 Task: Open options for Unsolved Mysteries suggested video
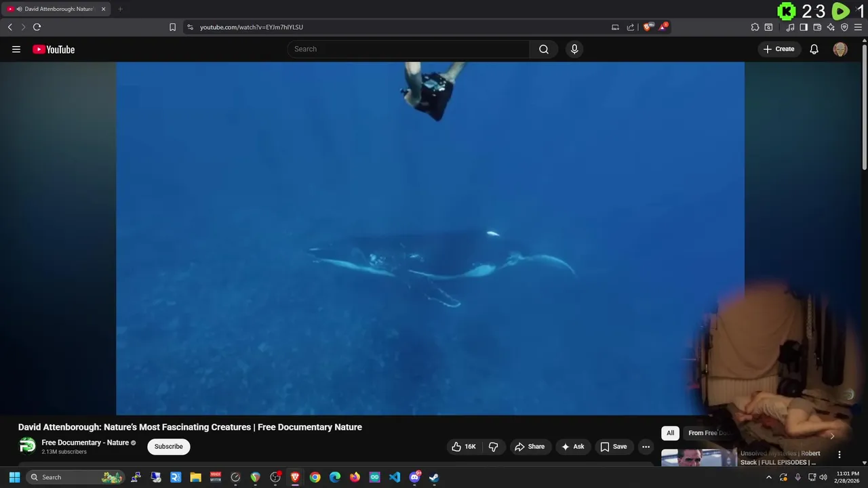coord(840,455)
